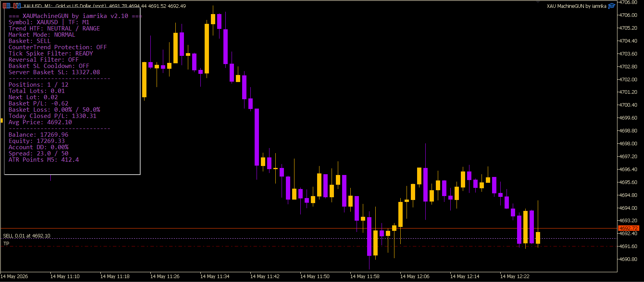Click the ATR Points M5: 412.4 readout
644x282 pixels.
44,160
